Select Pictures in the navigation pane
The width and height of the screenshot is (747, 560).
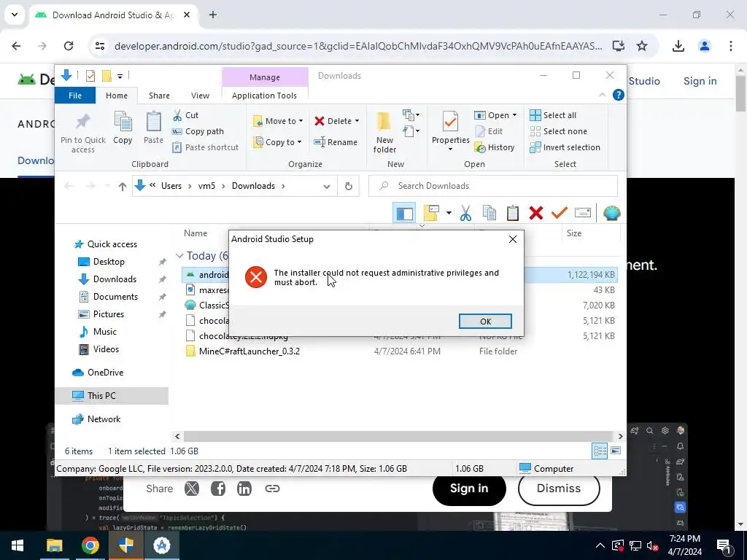pyautogui.click(x=108, y=314)
